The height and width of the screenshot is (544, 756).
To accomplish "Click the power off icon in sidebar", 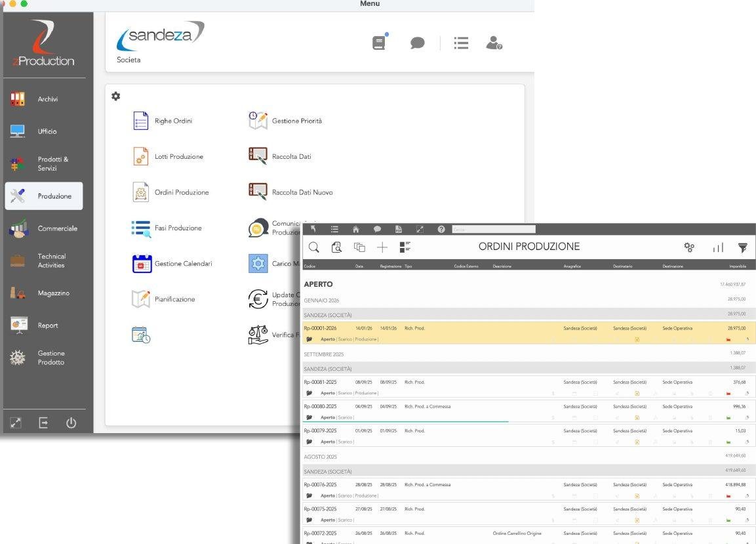I will [x=71, y=423].
